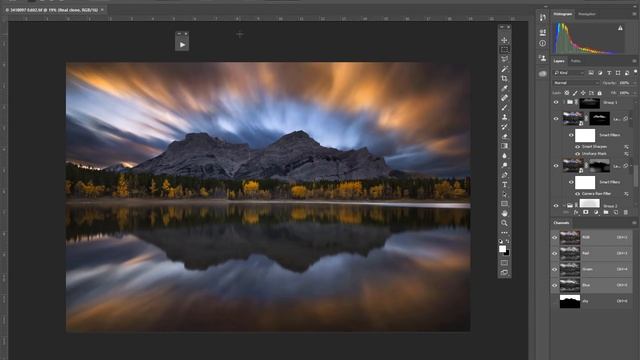Select the Healing Brush tool
The image size is (640, 360).
coord(504,98)
